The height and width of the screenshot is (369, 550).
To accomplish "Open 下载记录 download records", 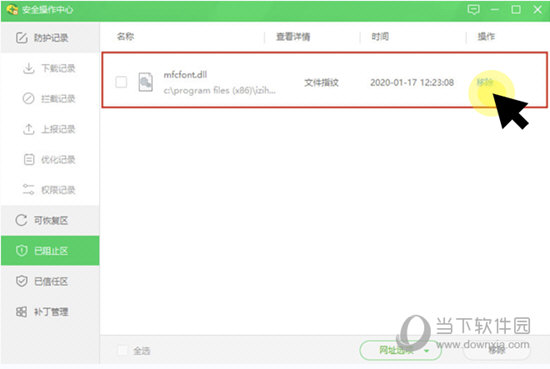I will coord(50,68).
